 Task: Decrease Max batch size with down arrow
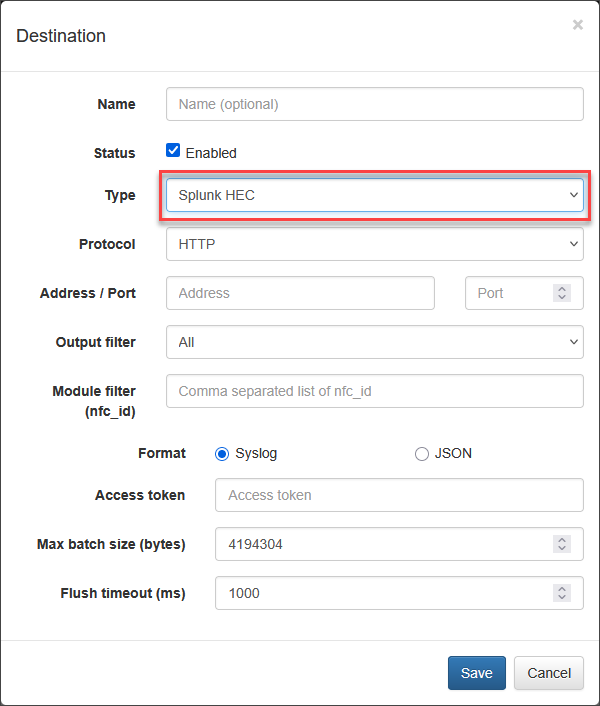point(562,548)
